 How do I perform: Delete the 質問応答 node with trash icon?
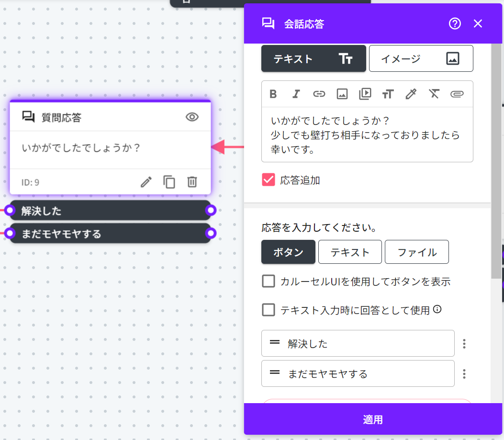pyautogui.click(x=192, y=182)
